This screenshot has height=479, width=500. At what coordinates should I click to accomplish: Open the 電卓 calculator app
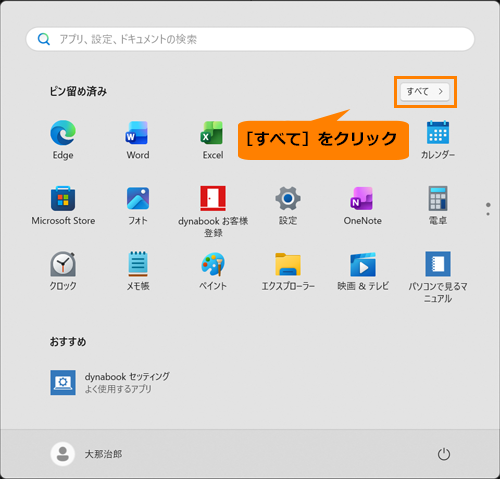click(x=438, y=198)
